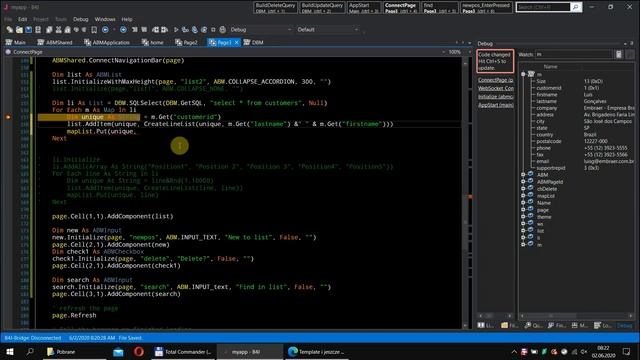Image resolution: width=640 pixels, height=360 pixels.
Task: Expand the theme variable node
Action: pyautogui.click(x=523, y=217)
